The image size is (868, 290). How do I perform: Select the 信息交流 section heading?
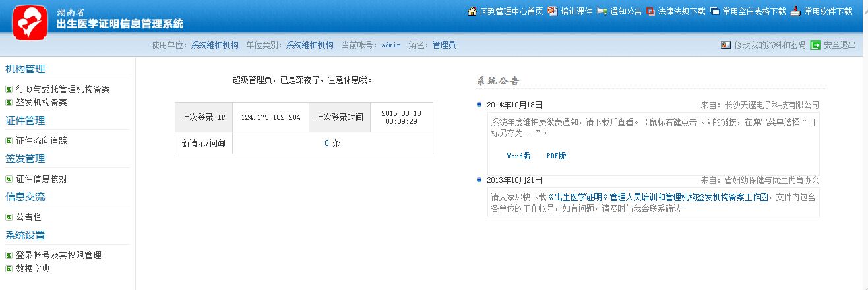click(25, 197)
